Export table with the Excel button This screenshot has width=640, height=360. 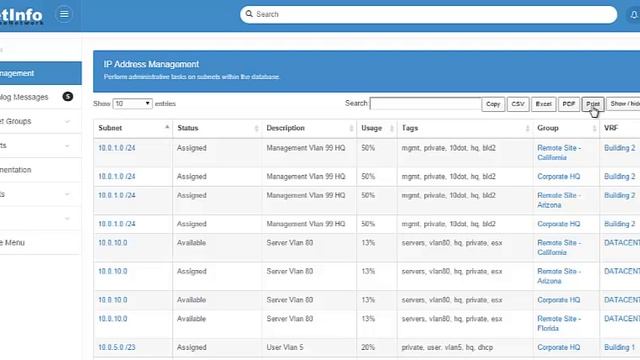pos(544,104)
